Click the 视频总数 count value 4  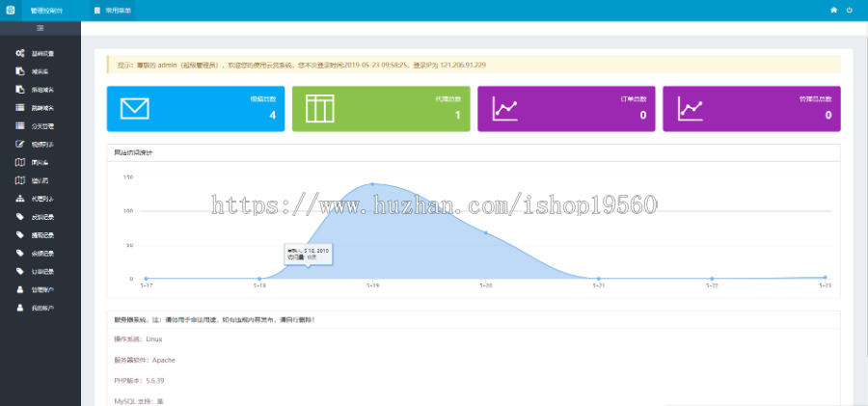point(272,115)
